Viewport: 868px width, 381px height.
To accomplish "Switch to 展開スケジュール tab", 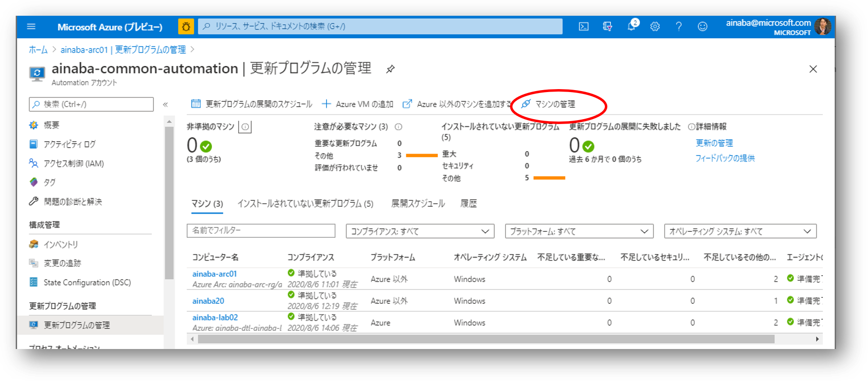I will click(x=418, y=204).
